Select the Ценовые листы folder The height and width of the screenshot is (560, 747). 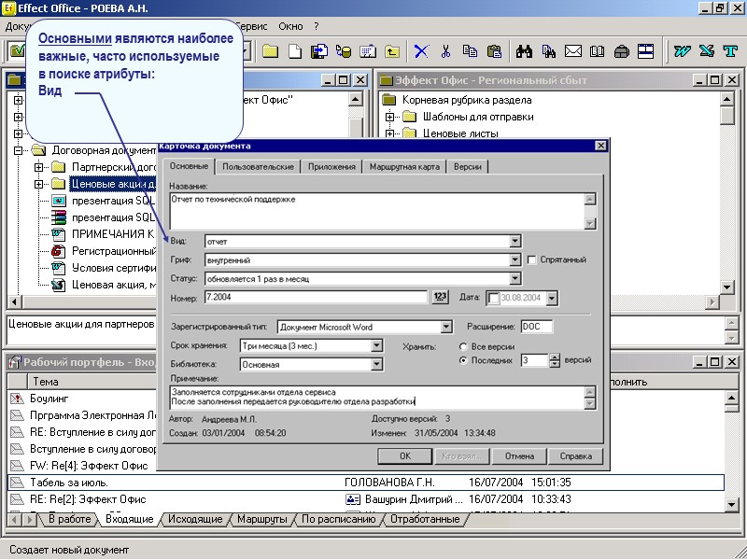[460, 133]
